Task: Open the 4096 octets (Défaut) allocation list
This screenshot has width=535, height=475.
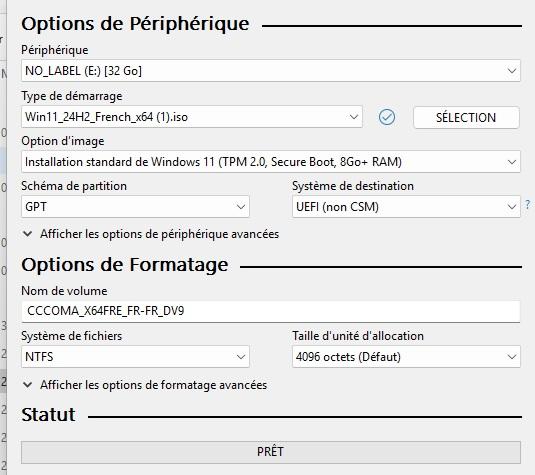Action: pos(406,357)
